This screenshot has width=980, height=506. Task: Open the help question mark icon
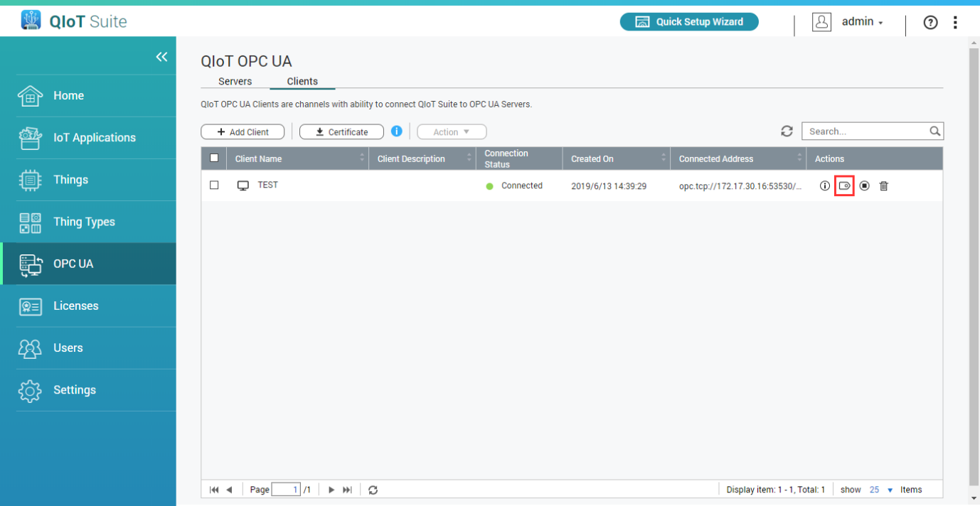click(x=930, y=23)
